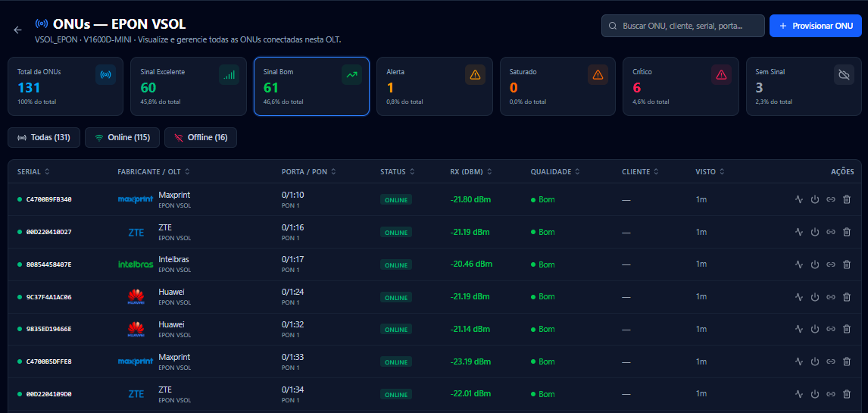
Task: Click signal graph icon for C4700B9FB340
Action: pos(798,199)
